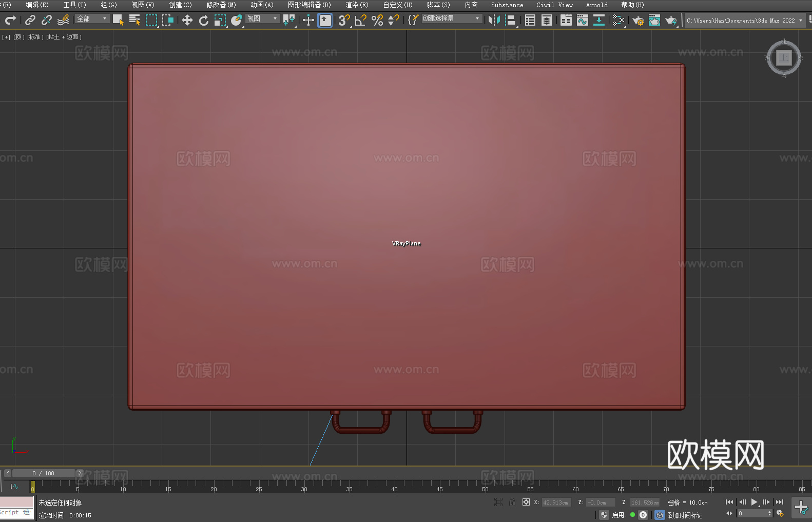Open the reference coordinate '视图' dropdown
The width and height of the screenshot is (812, 522).
pos(263,18)
